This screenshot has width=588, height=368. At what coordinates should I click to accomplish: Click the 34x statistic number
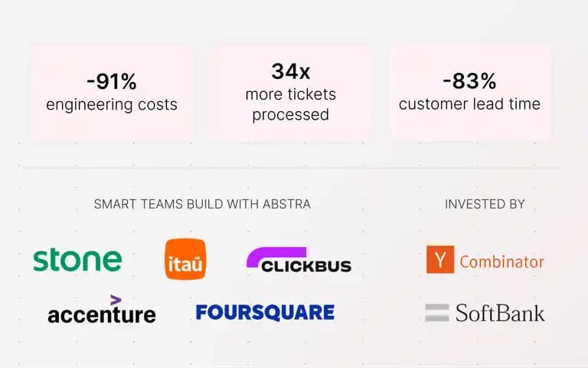click(x=291, y=71)
